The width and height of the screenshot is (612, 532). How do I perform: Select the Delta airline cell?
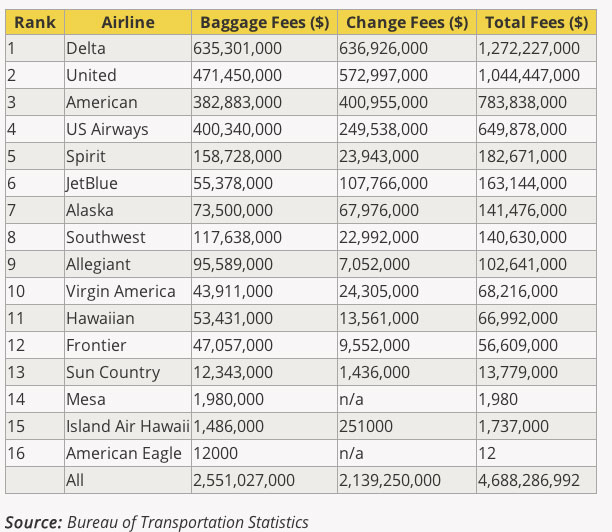[x=86, y=48]
